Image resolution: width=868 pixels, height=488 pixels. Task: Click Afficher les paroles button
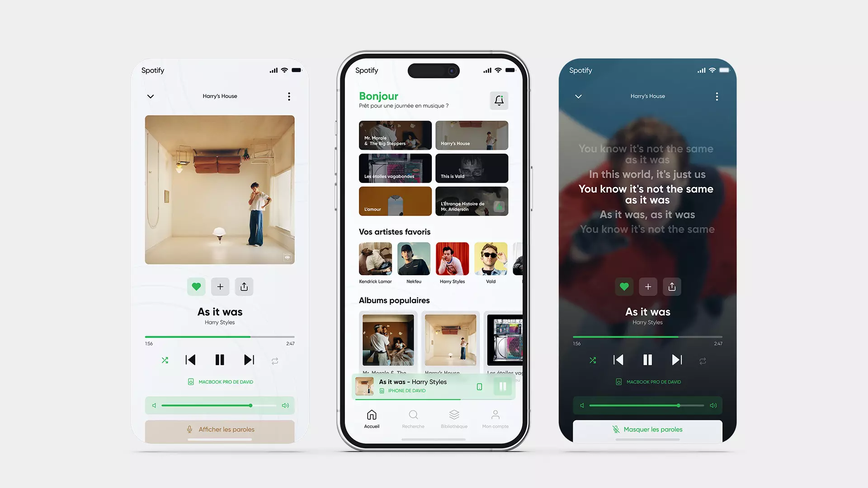pyautogui.click(x=221, y=429)
